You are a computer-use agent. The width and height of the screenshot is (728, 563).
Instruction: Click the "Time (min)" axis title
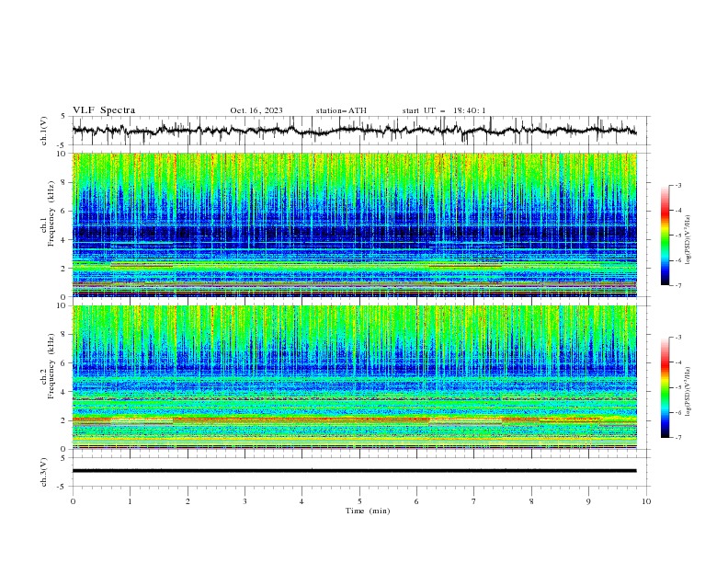click(x=368, y=511)
